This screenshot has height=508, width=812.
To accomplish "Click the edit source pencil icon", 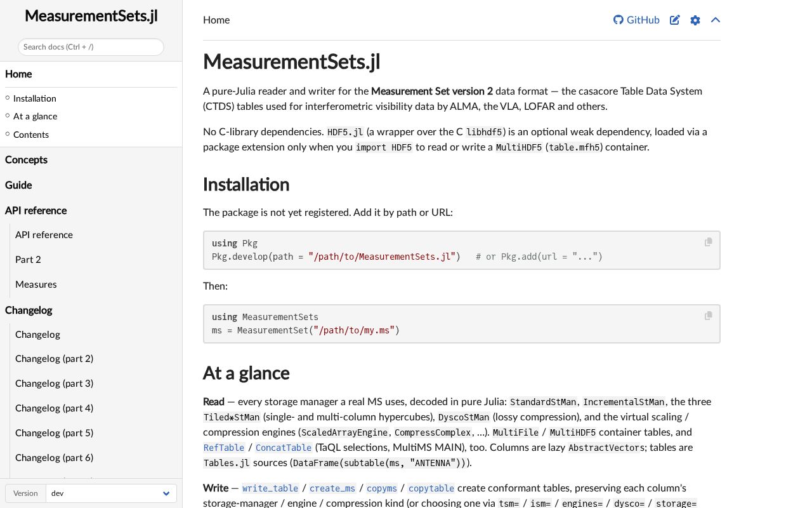I will click(x=675, y=20).
